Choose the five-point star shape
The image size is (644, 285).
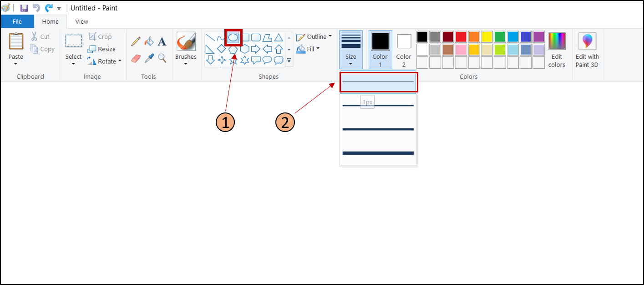point(233,61)
